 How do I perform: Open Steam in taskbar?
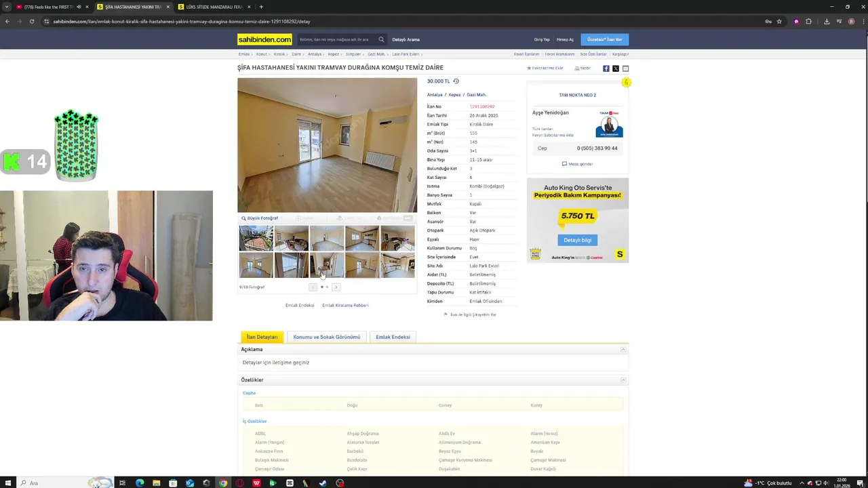coord(323,483)
